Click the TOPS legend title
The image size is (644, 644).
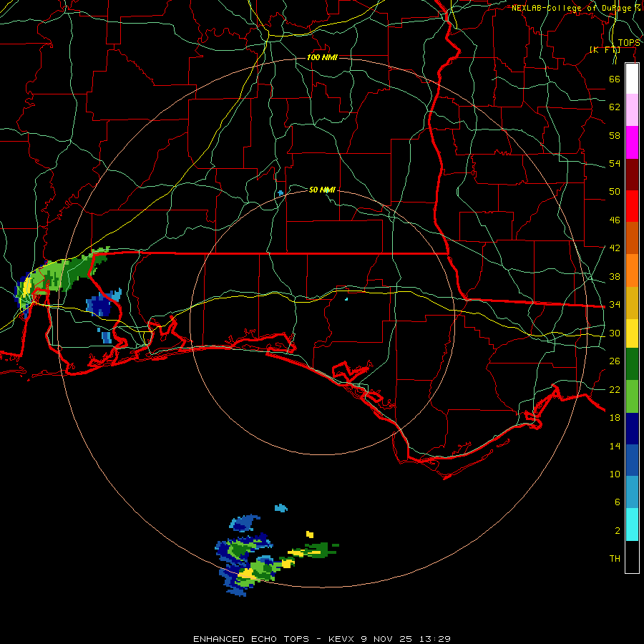(x=629, y=43)
